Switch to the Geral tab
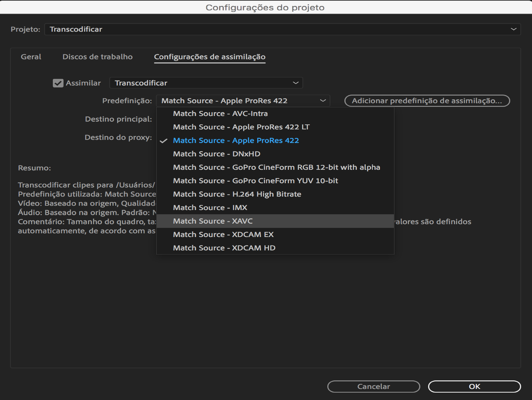Viewport: 532px width, 400px height. point(31,57)
